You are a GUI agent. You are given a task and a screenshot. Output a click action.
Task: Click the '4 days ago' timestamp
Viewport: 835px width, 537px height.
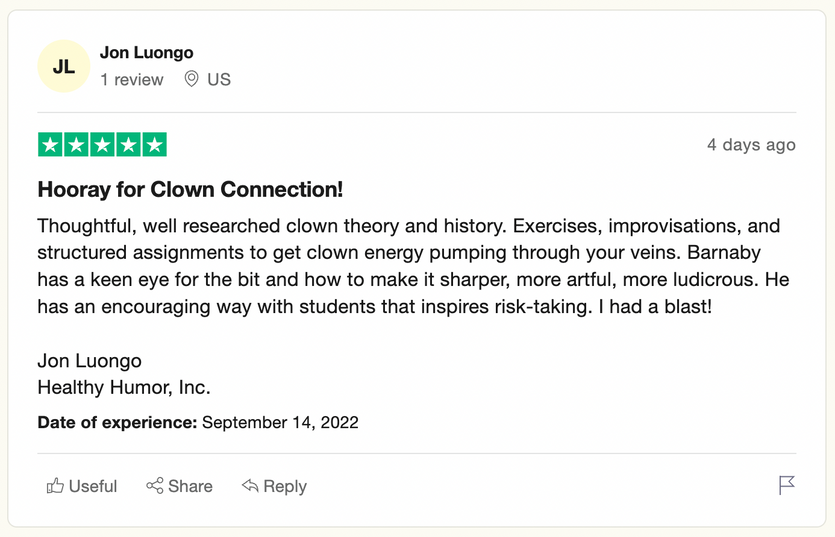point(751,145)
